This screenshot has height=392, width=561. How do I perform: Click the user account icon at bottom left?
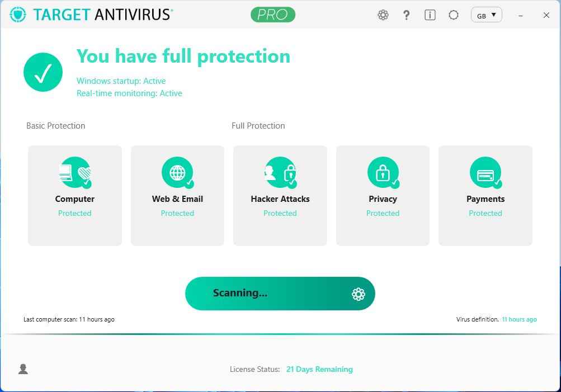point(23,369)
